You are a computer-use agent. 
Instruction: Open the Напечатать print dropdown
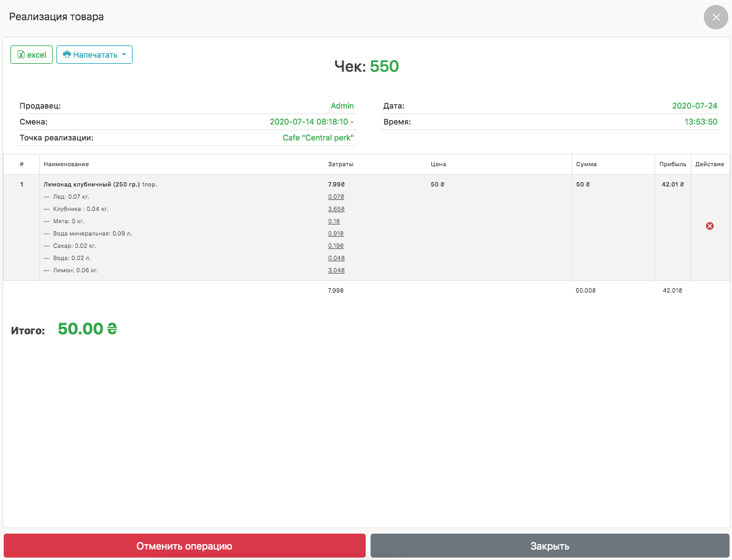point(94,55)
